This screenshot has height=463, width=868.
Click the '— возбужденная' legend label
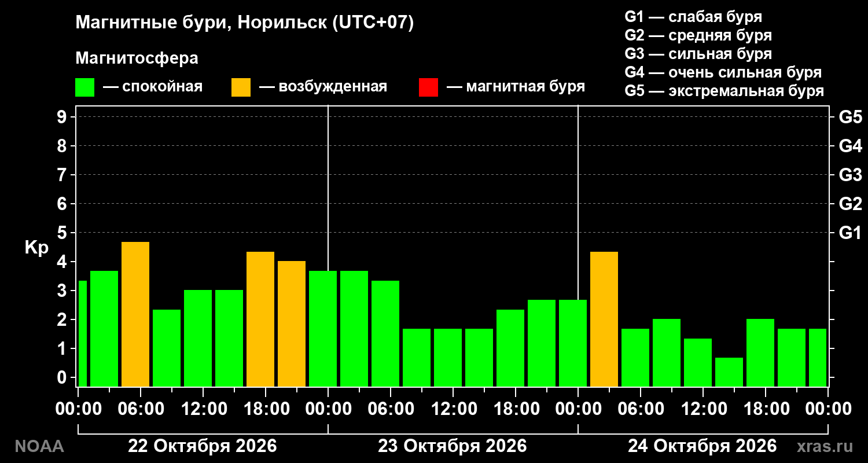tap(323, 87)
